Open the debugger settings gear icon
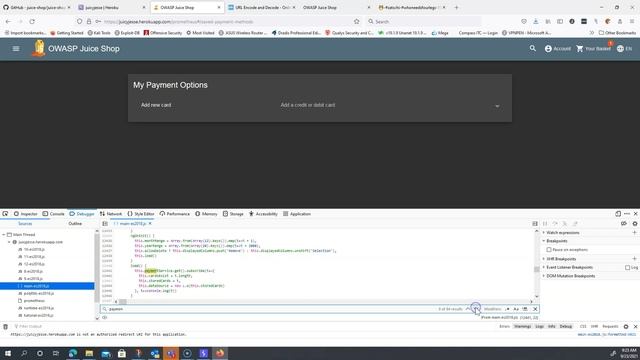Screen dimensions: 640x360 tap(635, 224)
